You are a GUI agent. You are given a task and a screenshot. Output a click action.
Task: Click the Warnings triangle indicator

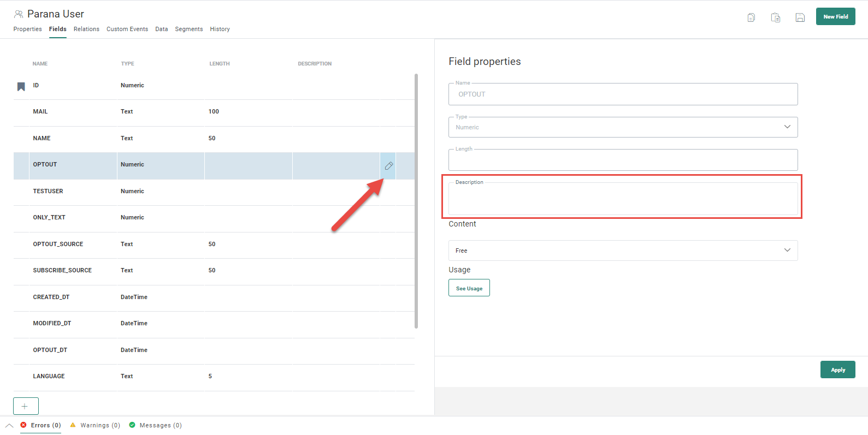[x=73, y=425]
